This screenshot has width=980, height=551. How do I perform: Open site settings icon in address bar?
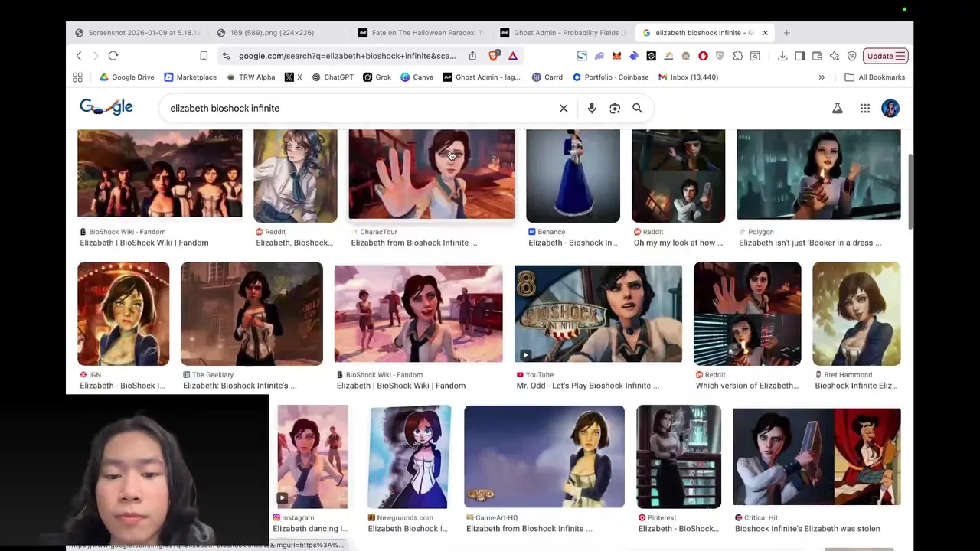(x=226, y=56)
